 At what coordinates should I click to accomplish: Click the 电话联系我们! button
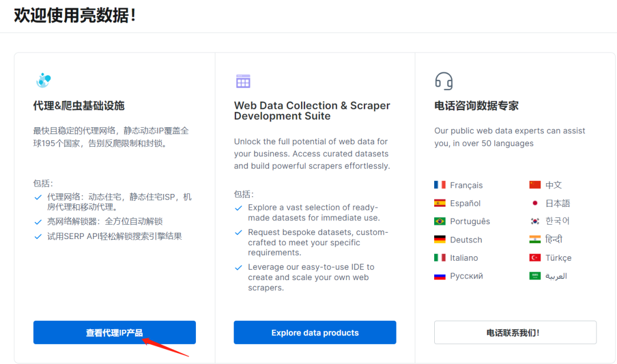[x=515, y=333]
